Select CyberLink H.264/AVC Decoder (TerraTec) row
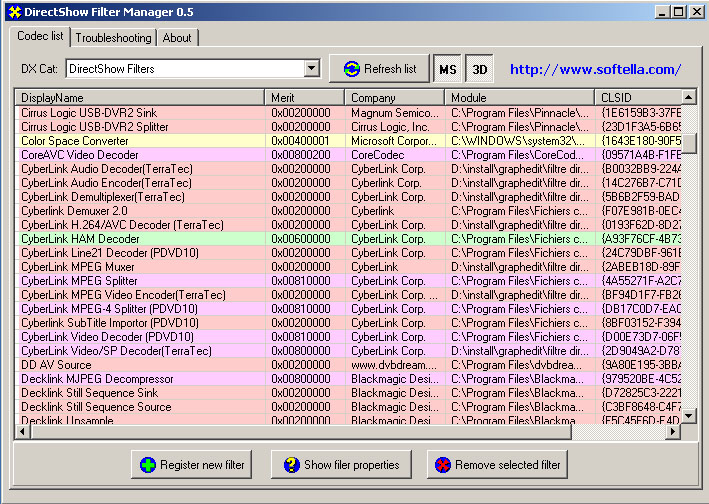The width and height of the screenshot is (709, 504). click(x=348, y=225)
